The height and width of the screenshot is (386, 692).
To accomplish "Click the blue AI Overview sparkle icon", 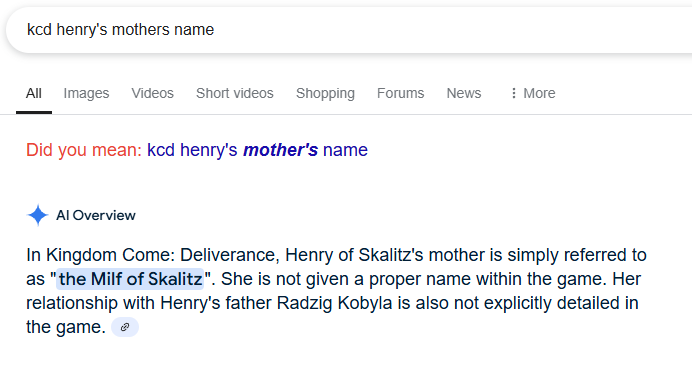I will pyautogui.click(x=38, y=215).
